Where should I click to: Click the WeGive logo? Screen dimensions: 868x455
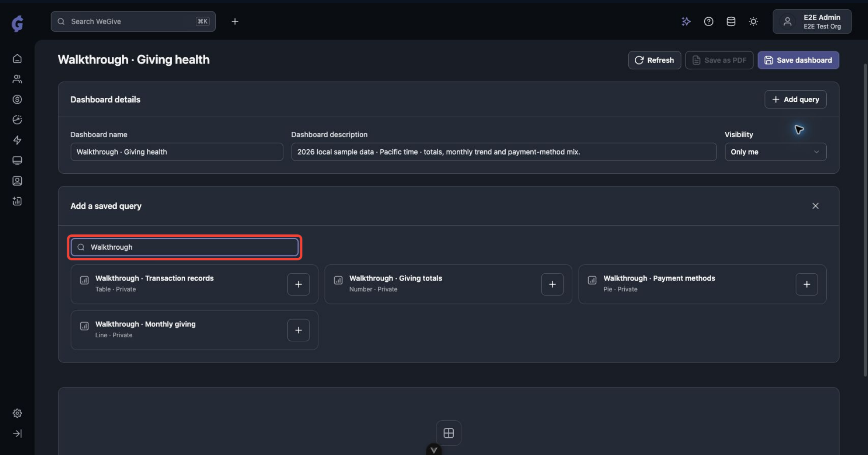(x=17, y=24)
